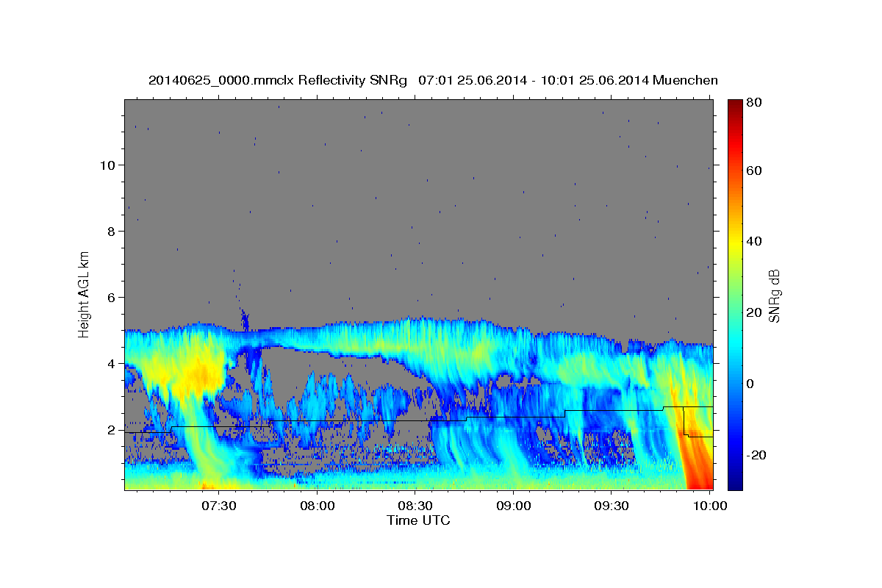The width and height of the screenshot is (882, 588).
Task: Click the 09:30 time tick label
Action: click(x=611, y=506)
